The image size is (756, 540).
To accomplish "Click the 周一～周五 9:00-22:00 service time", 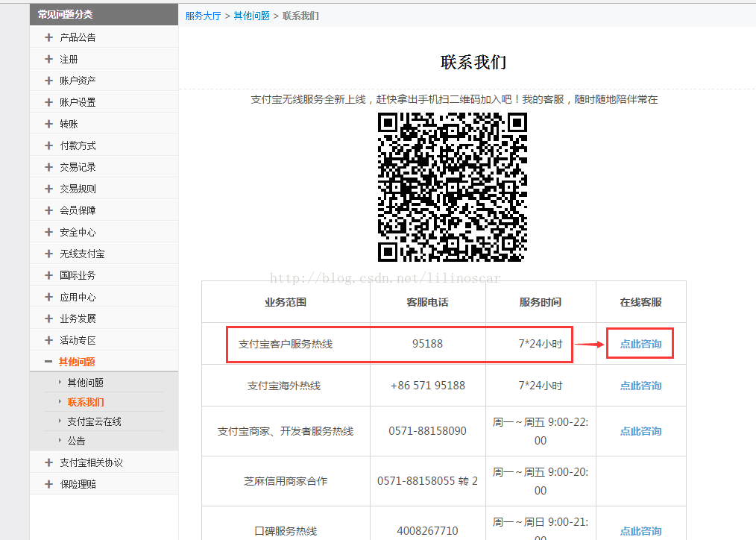I will [541, 432].
